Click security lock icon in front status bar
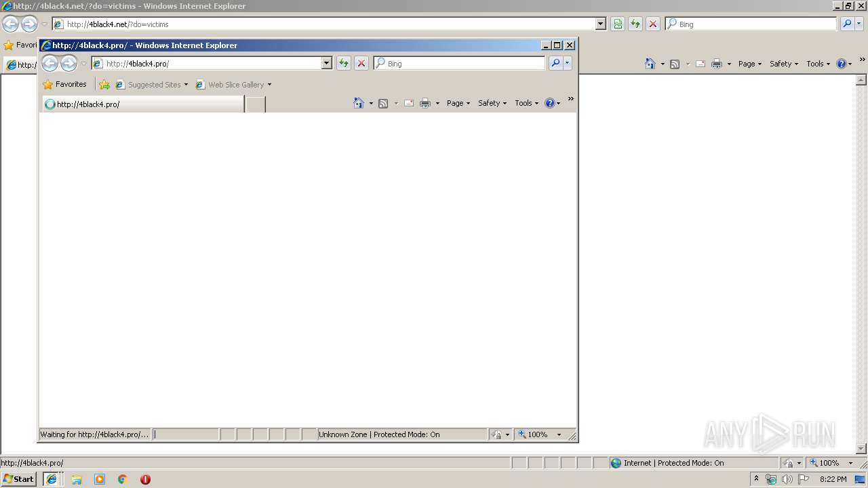The image size is (868, 488). coord(496,434)
